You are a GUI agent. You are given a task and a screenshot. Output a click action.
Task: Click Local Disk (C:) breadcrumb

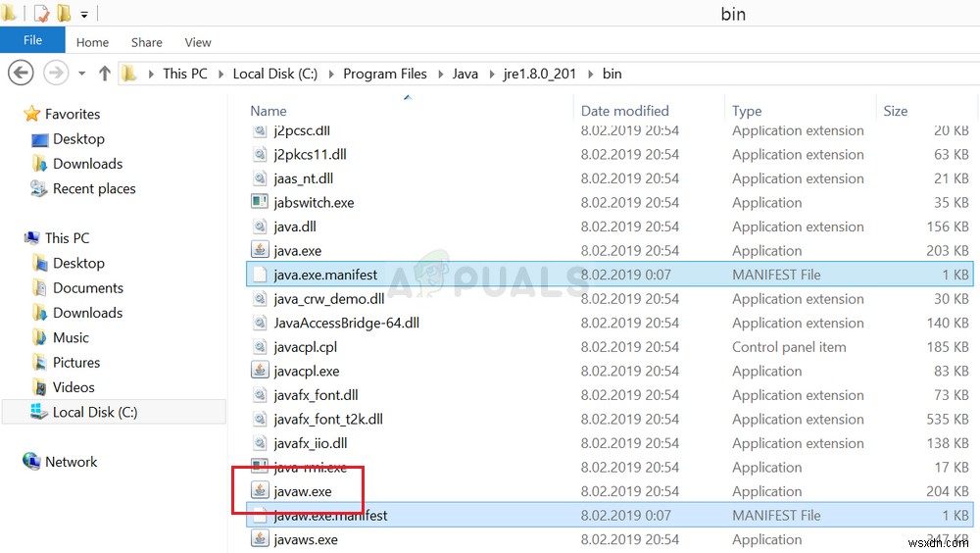(275, 74)
